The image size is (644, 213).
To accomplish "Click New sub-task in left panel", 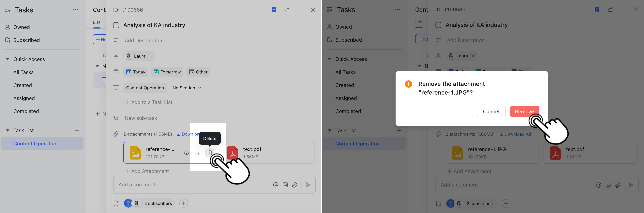I will tap(141, 118).
